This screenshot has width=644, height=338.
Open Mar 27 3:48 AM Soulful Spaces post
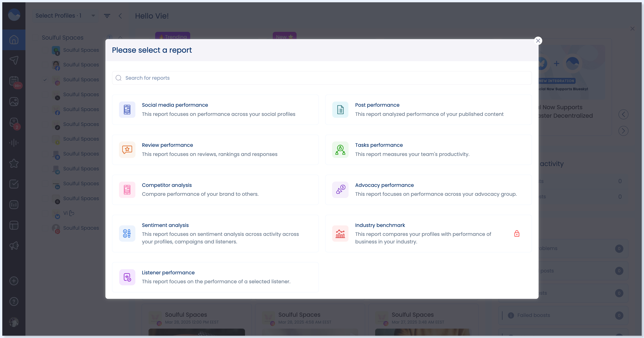pyautogui.click(x=423, y=319)
